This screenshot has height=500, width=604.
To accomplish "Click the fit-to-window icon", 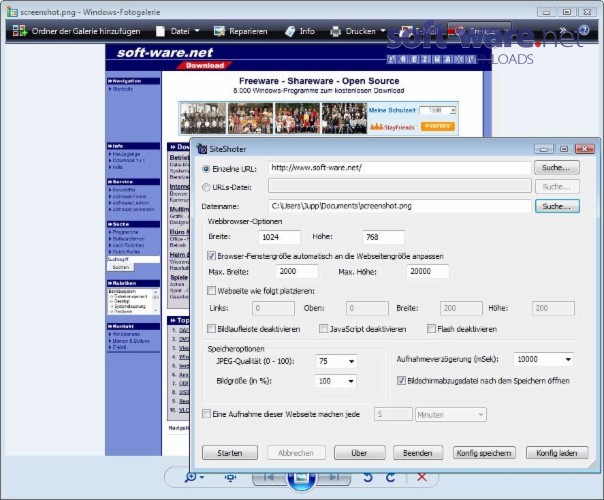I will [230, 478].
